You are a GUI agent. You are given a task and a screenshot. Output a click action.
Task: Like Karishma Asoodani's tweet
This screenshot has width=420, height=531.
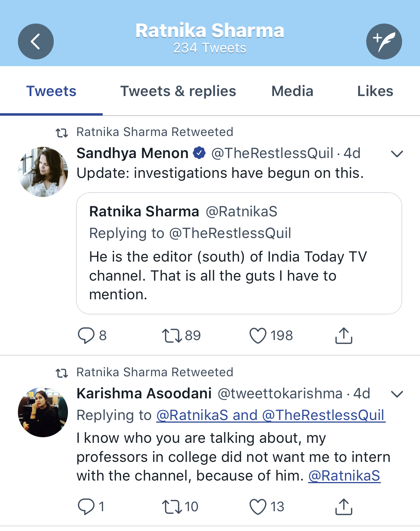click(258, 507)
